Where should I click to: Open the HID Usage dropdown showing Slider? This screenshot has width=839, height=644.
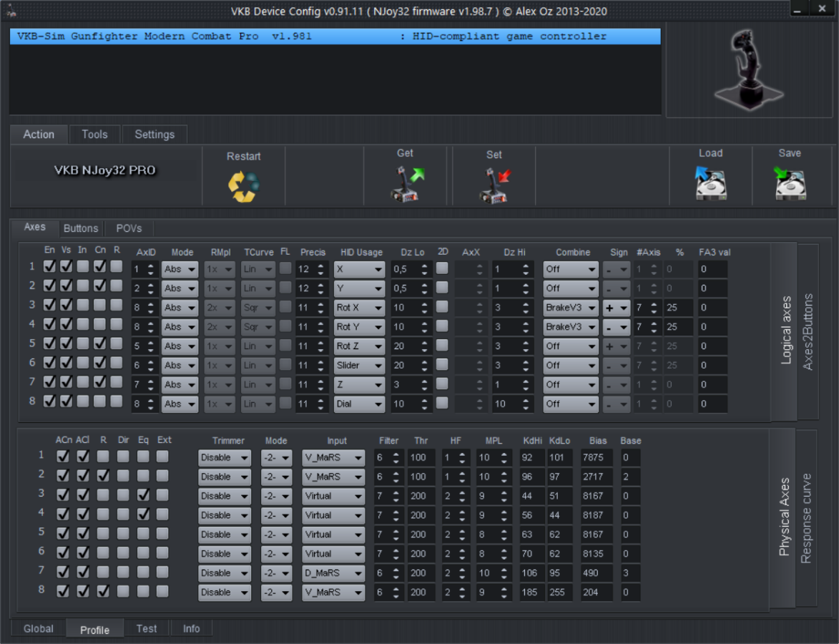point(359,366)
